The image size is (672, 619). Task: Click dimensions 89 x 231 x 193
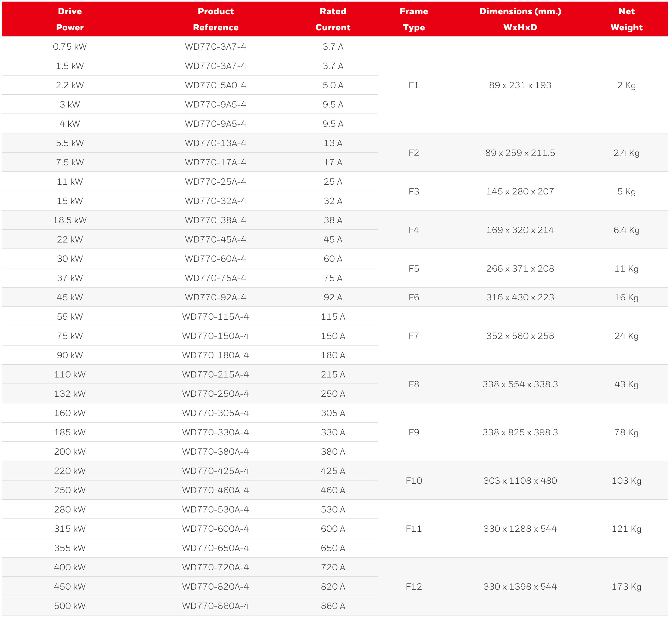tap(520, 85)
